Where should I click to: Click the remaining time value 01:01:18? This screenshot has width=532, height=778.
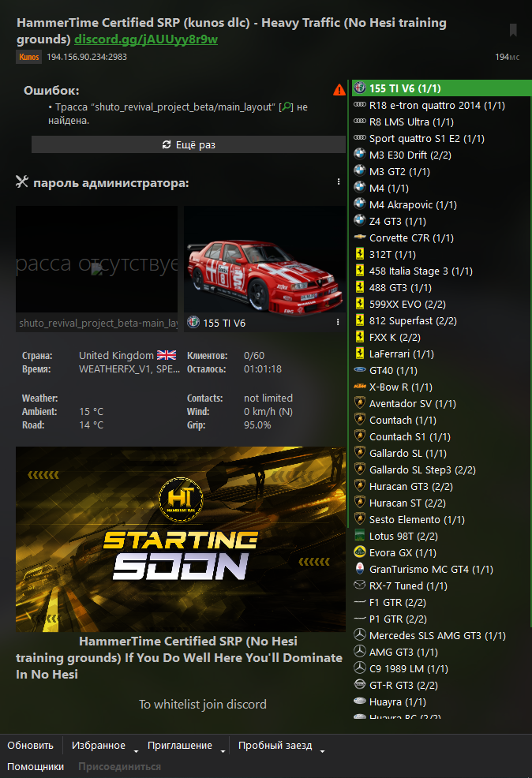(x=263, y=369)
